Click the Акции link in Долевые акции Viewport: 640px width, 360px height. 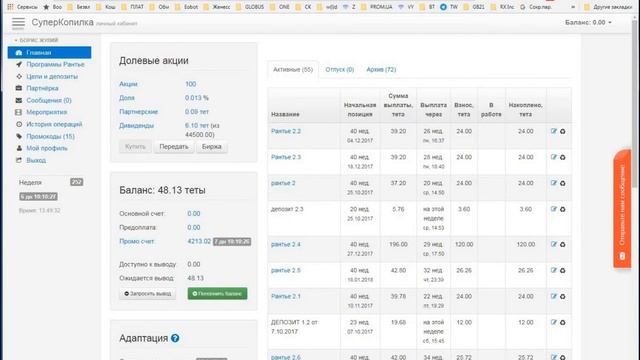[128, 84]
